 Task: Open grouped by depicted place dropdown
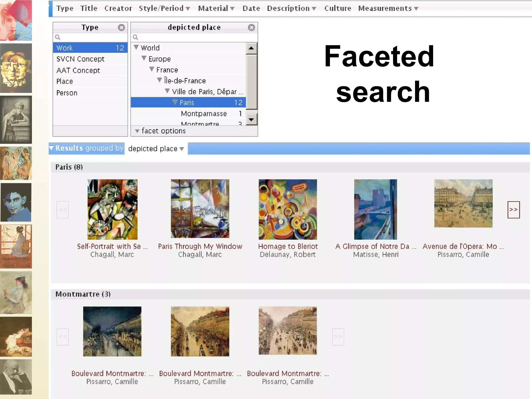click(156, 149)
